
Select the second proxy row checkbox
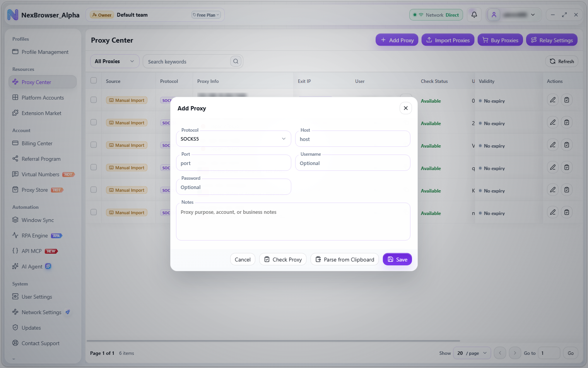tap(94, 122)
